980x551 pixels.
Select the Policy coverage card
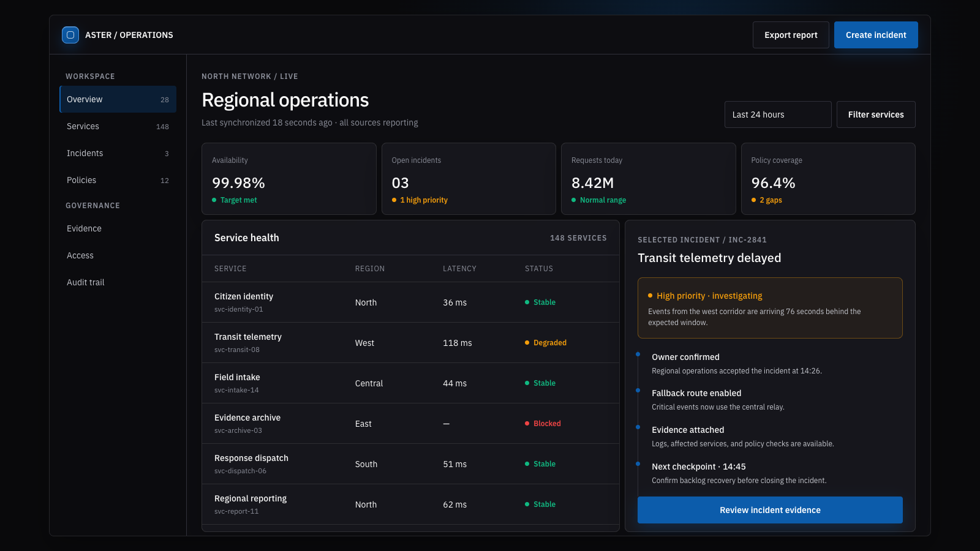point(828,179)
